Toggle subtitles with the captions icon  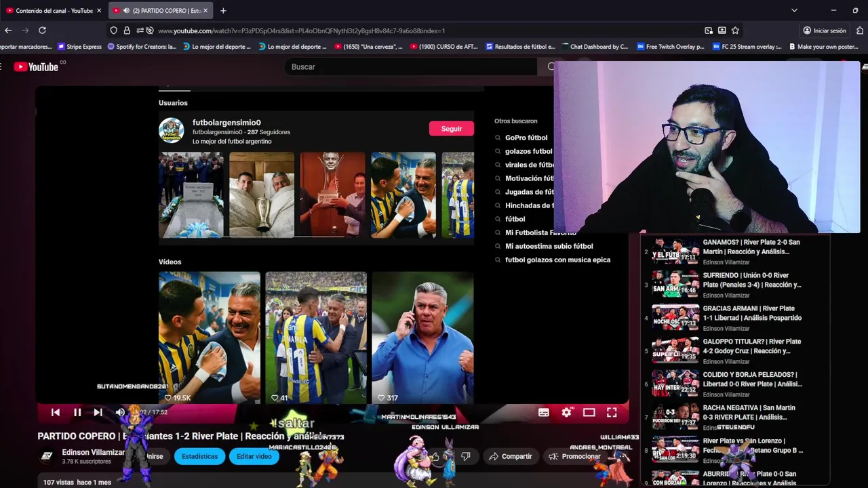[544, 412]
